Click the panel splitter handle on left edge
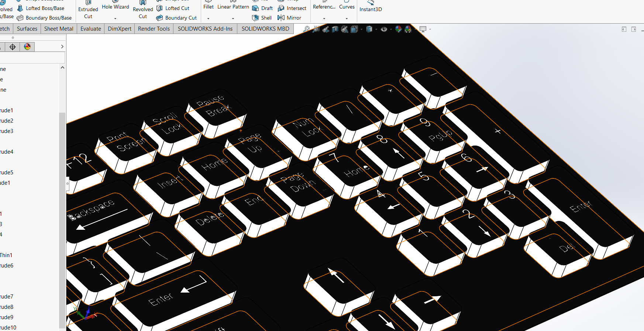Screen dimensions: 644x331 point(68,183)
